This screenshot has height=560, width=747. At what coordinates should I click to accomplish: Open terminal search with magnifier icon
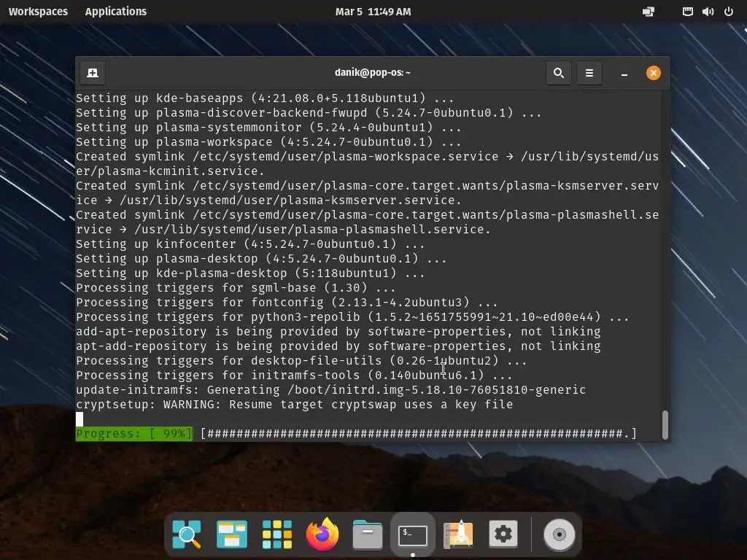pos(559,73)
